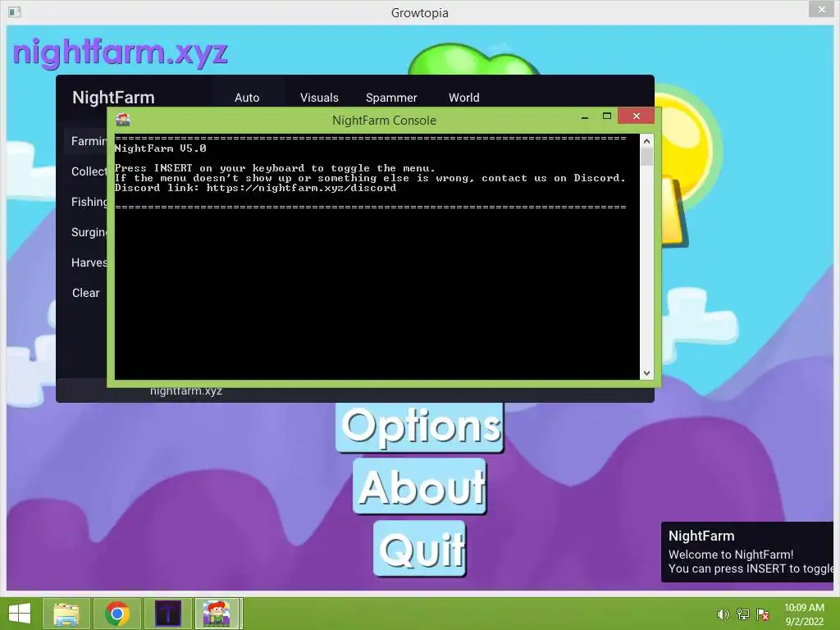Open the Spammer tab
Screen dimensions: 840x630
[x=391, y=98]
